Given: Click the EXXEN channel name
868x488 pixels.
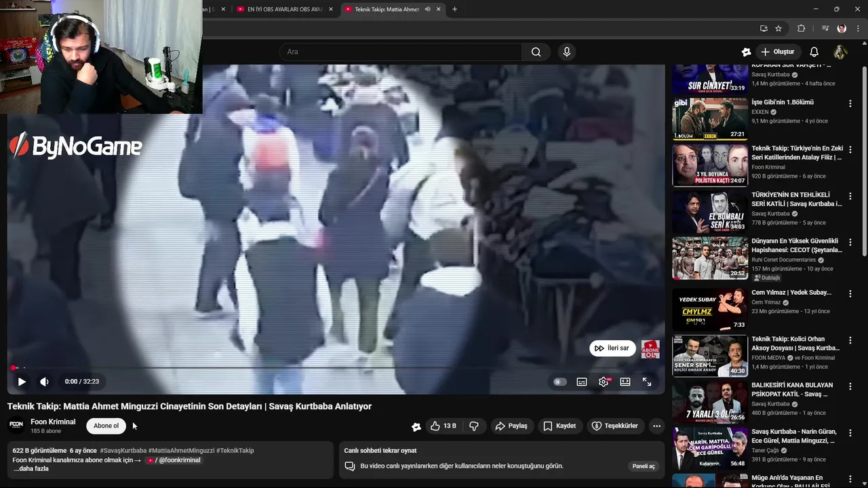Looking at the screenshot, I should pyautogui.click(x=760, y=112).
